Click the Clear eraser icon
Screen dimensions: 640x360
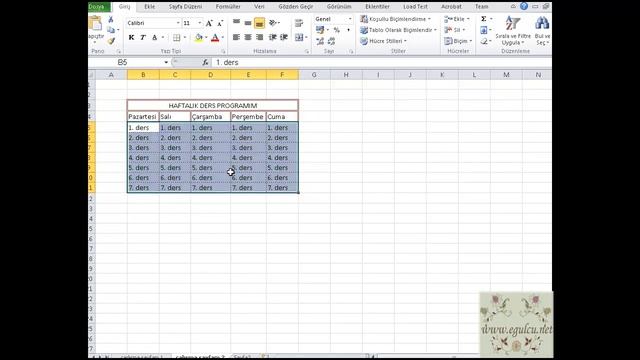click(484, 41)
